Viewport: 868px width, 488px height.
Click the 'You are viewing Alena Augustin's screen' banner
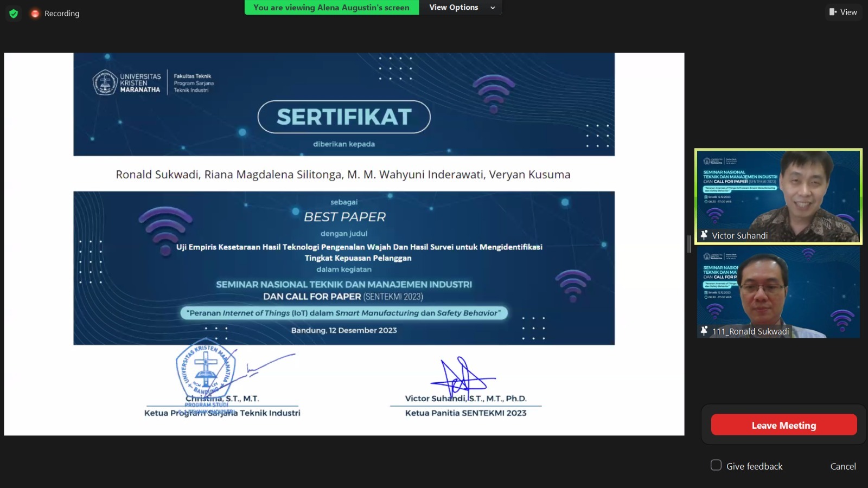click(331, 8)
